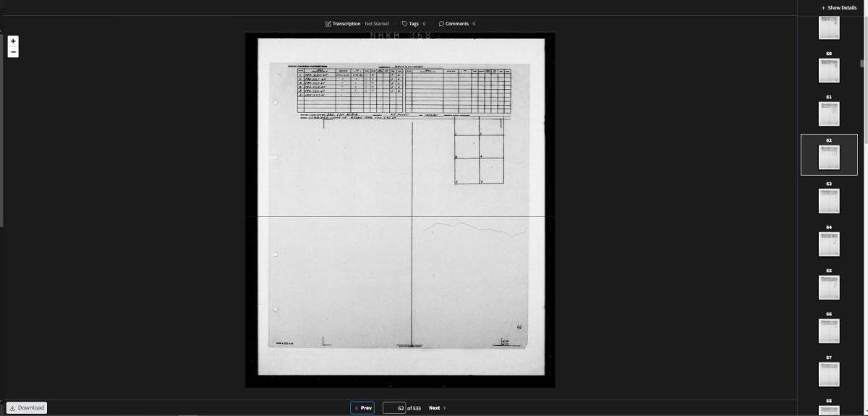
Task: Download the current document page
Action: pyautogui.click(x=27, y=407)
